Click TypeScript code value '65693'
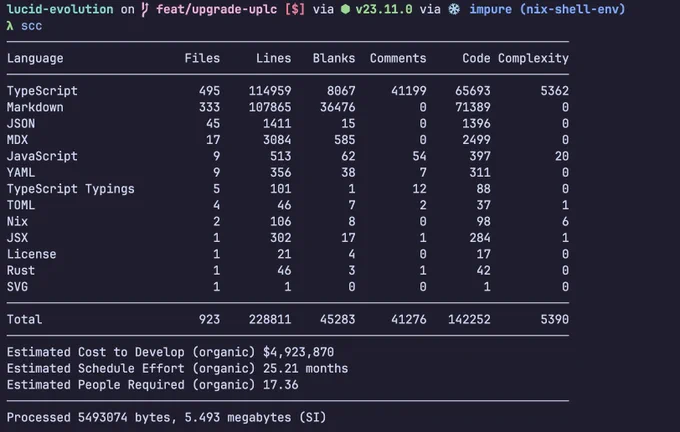 [473, 91]
